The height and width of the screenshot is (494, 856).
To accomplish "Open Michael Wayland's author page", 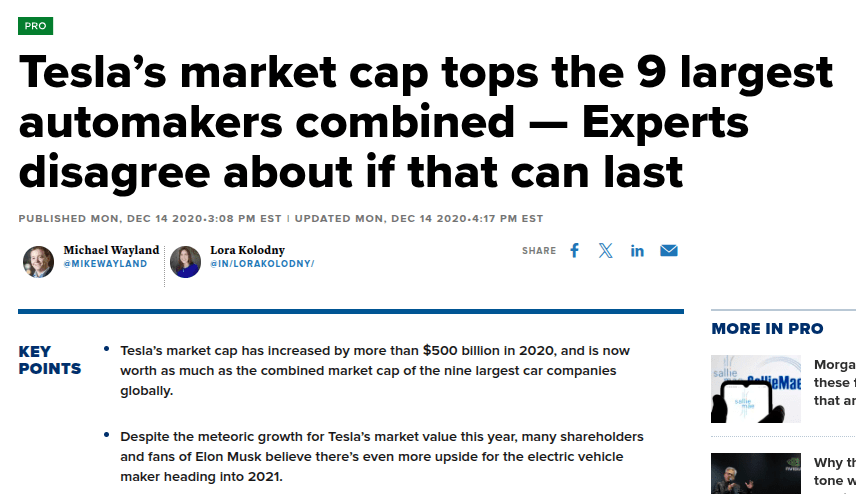I will tap(111, 250).
